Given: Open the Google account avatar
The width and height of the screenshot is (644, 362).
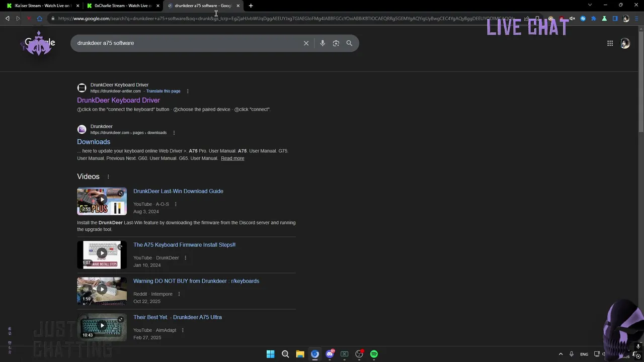Looking at the screenshot, I should [625, 43].
